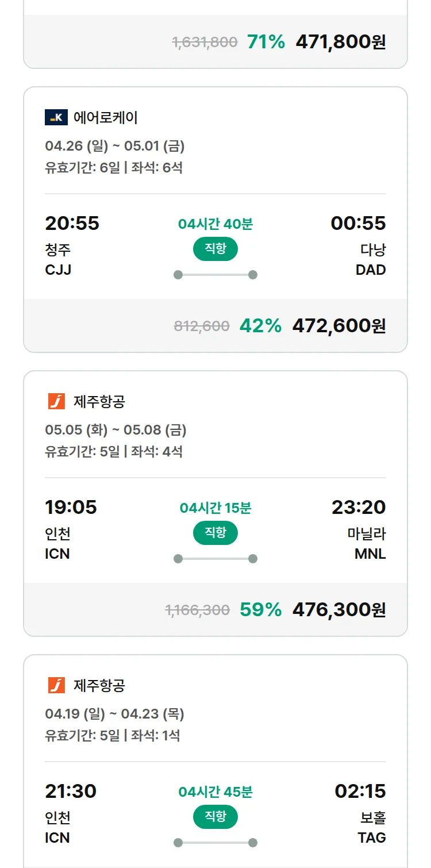This screenshot has width=431, height=868.
Task: Select the 직항 badge on Manila flight
Action: click(x=215, y=533)
